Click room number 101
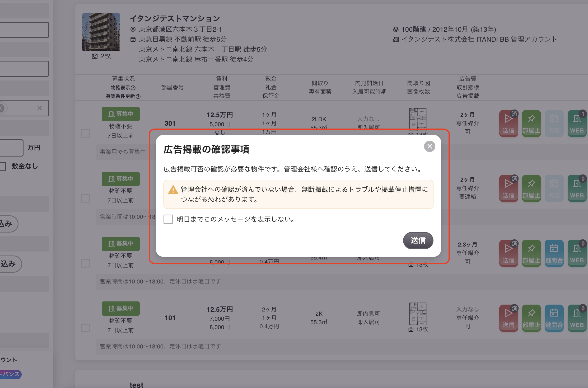588x388 pixels. [170, 318]
